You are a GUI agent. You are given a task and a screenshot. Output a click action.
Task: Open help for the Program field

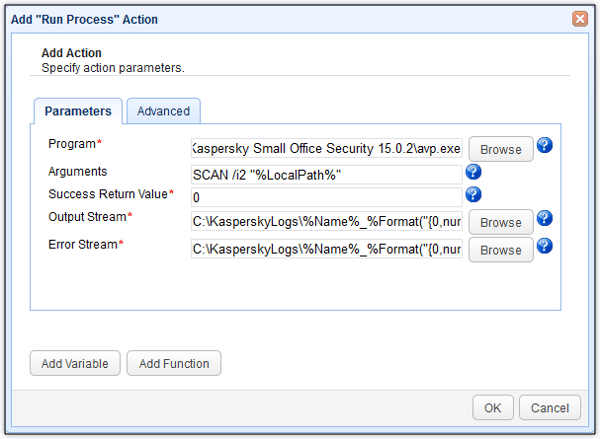pos(545,146)
